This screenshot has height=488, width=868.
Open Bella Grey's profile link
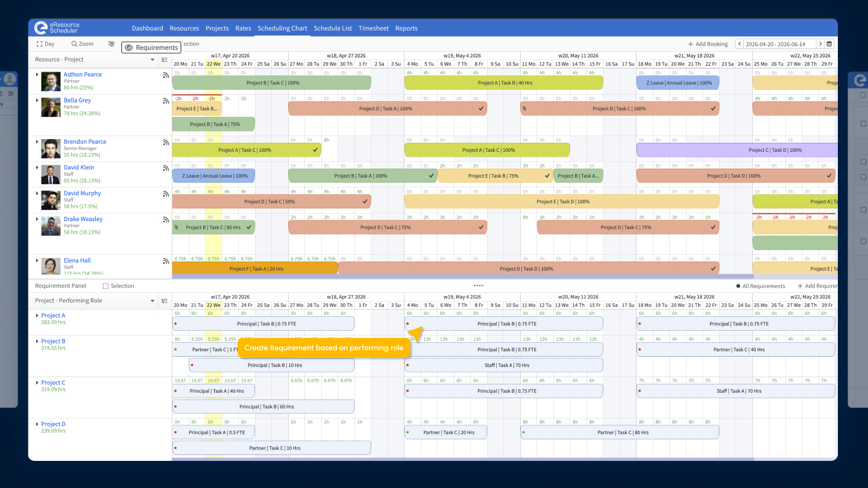click(x=77, y=101)
